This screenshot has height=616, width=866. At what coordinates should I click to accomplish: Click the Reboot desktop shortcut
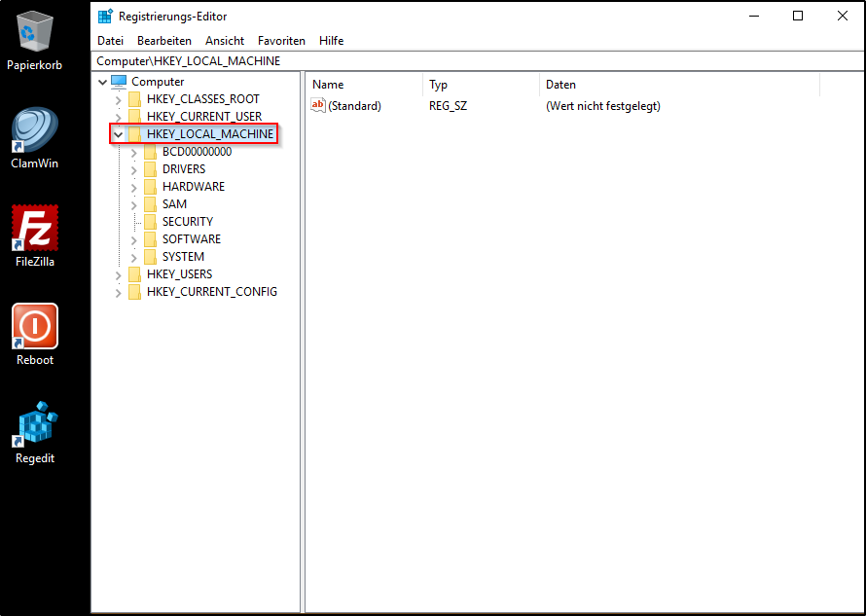point(35,335)
